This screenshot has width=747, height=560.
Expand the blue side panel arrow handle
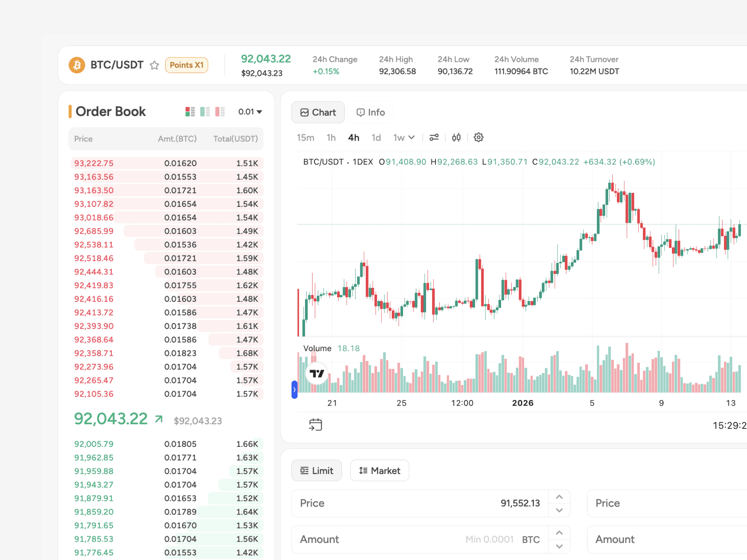295,389
